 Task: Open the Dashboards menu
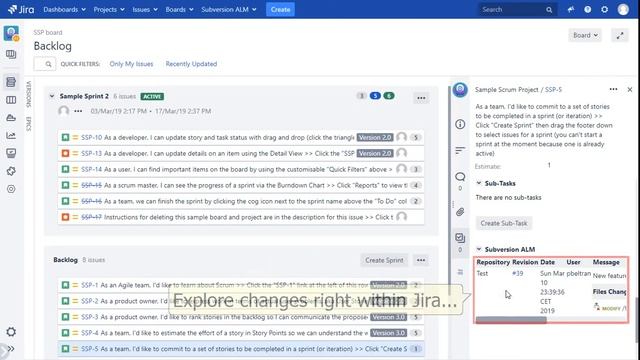[64, 9]
